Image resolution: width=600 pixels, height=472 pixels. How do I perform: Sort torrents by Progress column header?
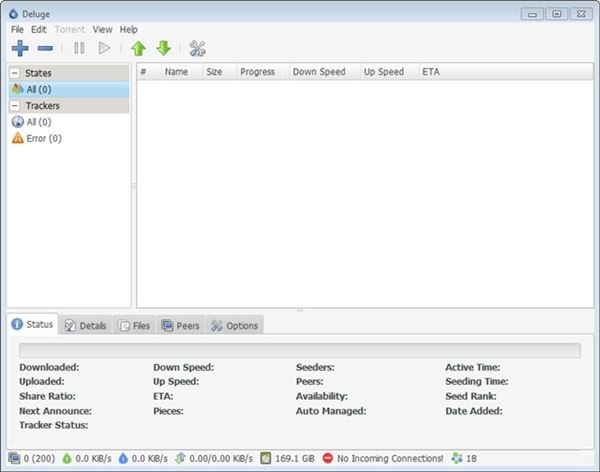(257, 72)
